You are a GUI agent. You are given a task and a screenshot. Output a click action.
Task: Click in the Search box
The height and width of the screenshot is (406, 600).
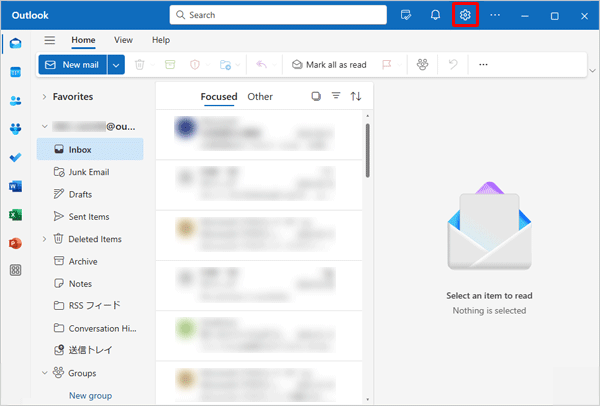click(x=278, y=15)
